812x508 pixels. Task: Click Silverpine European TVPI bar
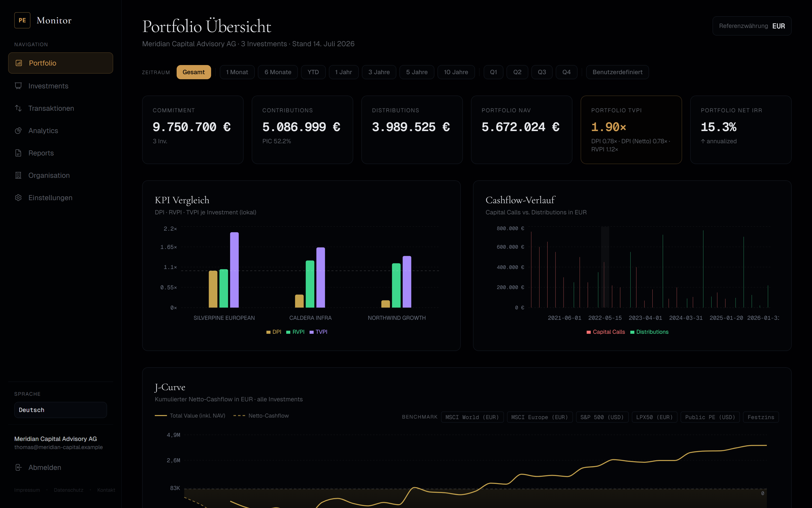(234, 270)
